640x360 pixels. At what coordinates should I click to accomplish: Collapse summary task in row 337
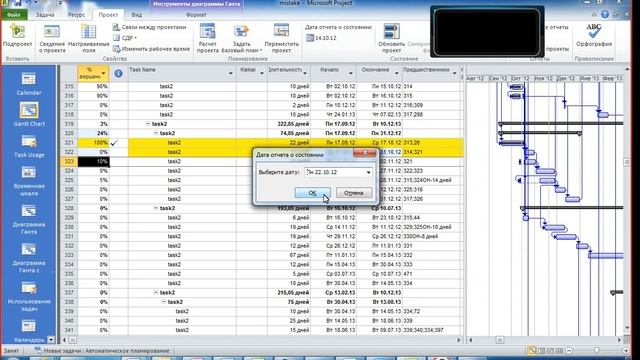[x=156, y=293]
